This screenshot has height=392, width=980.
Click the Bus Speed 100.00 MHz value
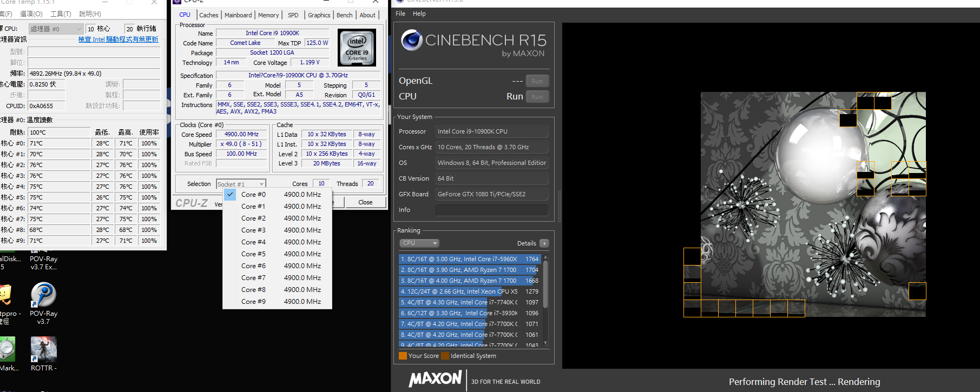point(241,154)
